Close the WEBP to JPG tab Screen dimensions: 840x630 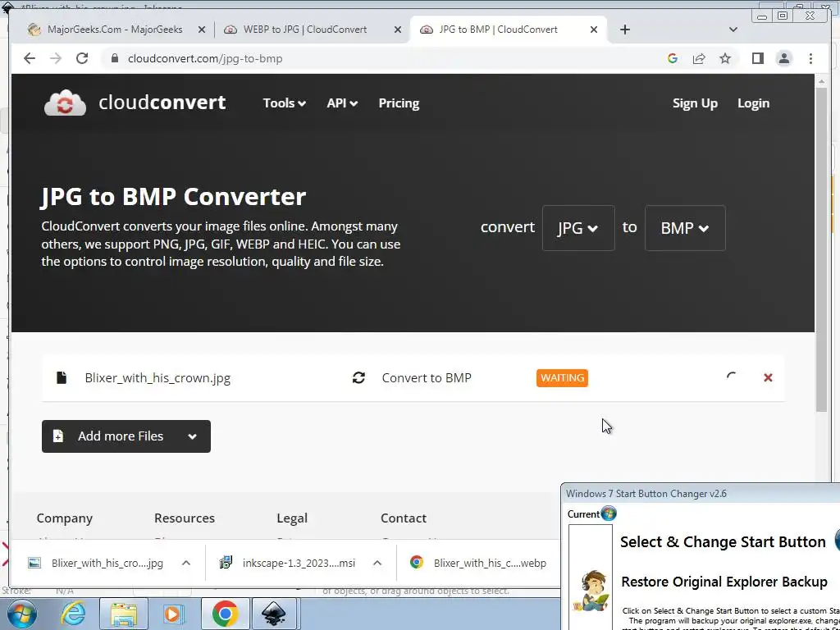coord(398,30)
